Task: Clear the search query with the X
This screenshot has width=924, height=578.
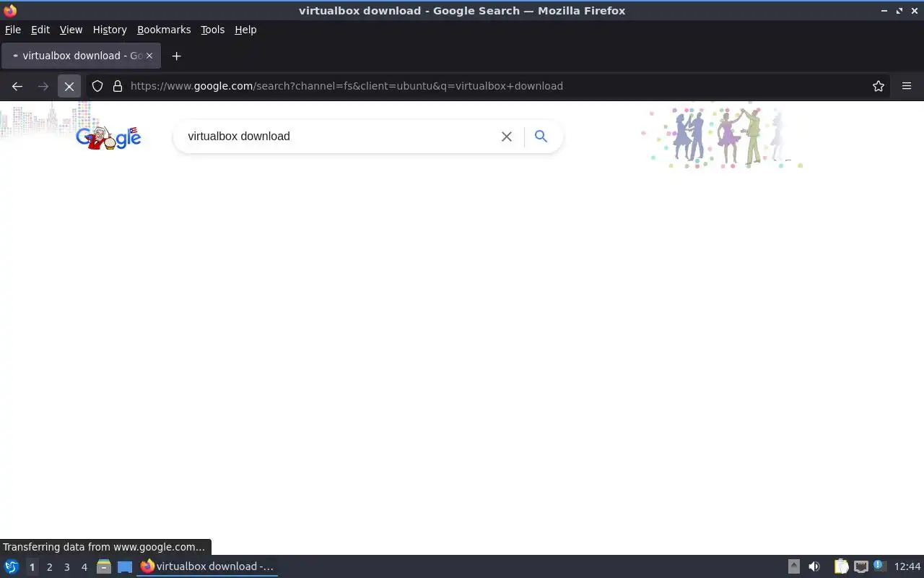Action: click(507, 137)
